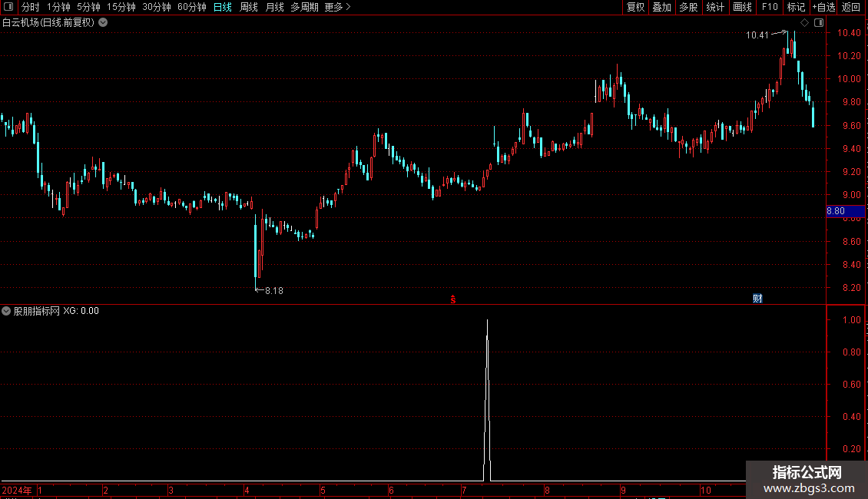Click the 叠加 overlay button
The image size is (868, 499).
pos(661,7)
